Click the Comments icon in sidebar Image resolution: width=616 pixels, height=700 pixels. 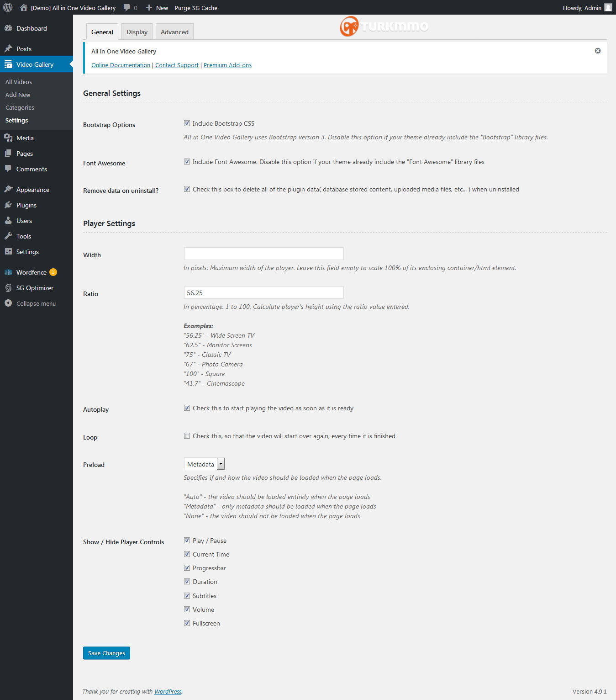tap(8, 169)
